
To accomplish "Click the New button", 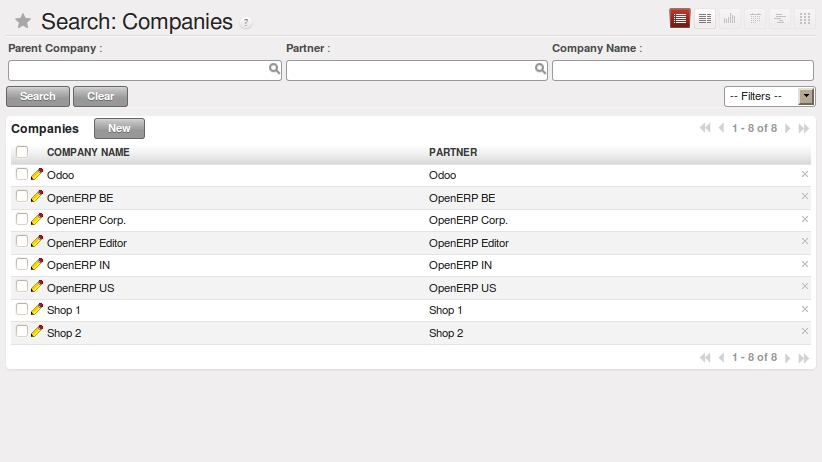I will tap(119, 128).
